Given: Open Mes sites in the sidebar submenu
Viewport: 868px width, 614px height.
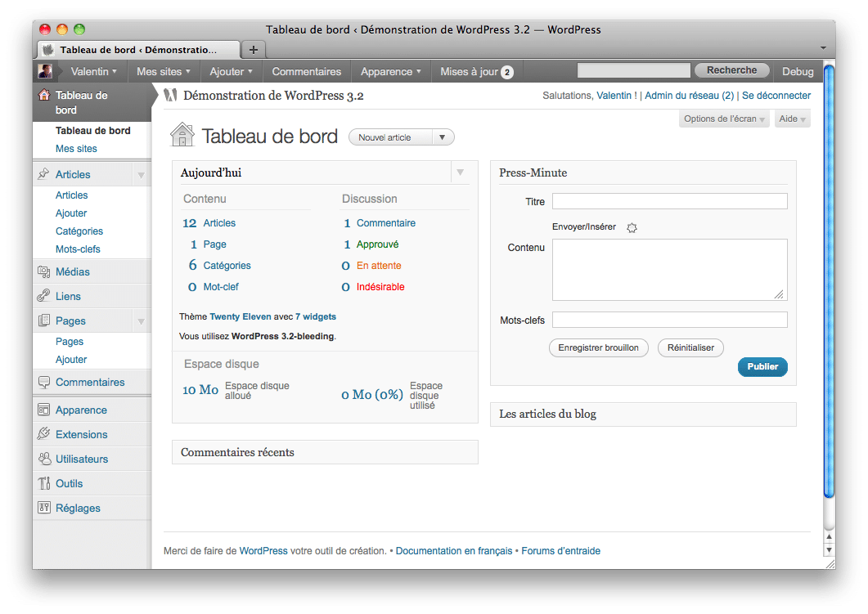Looking at the screenshot, I should [76, 148].
